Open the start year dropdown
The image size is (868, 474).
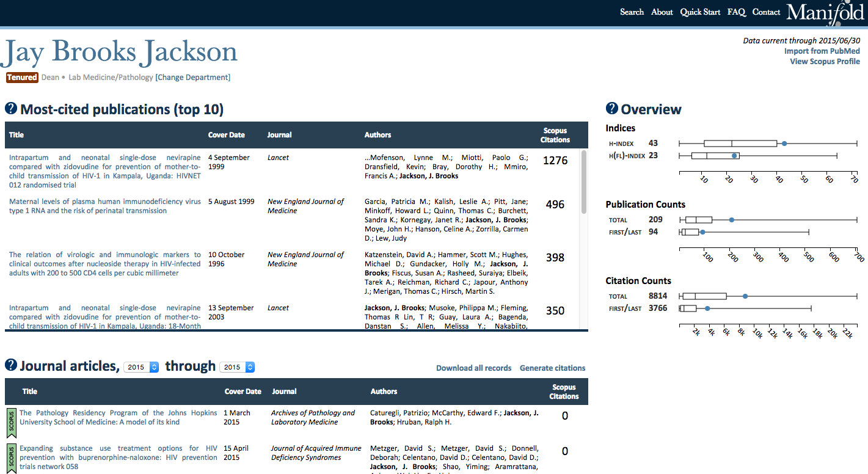pos(141,367)
